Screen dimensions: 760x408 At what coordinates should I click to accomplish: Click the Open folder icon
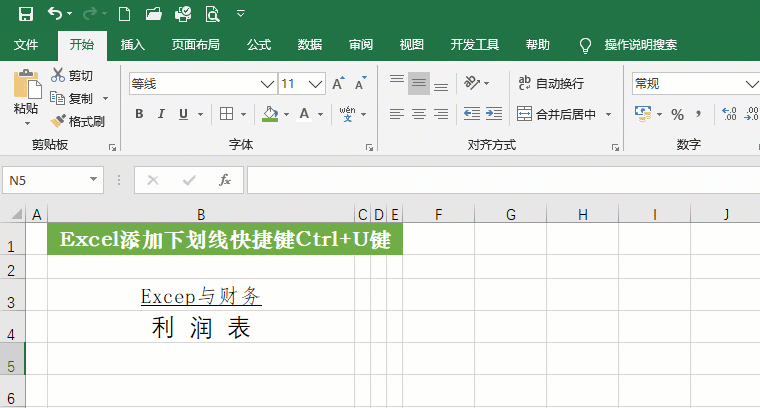click(x=154, y=14)
